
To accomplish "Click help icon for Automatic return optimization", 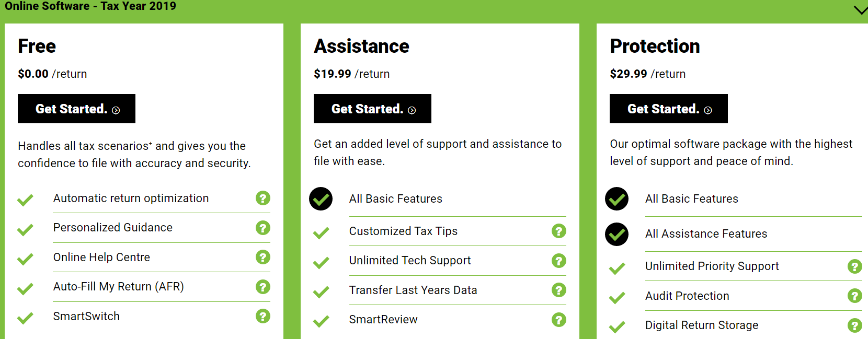I will click(263, 198).
